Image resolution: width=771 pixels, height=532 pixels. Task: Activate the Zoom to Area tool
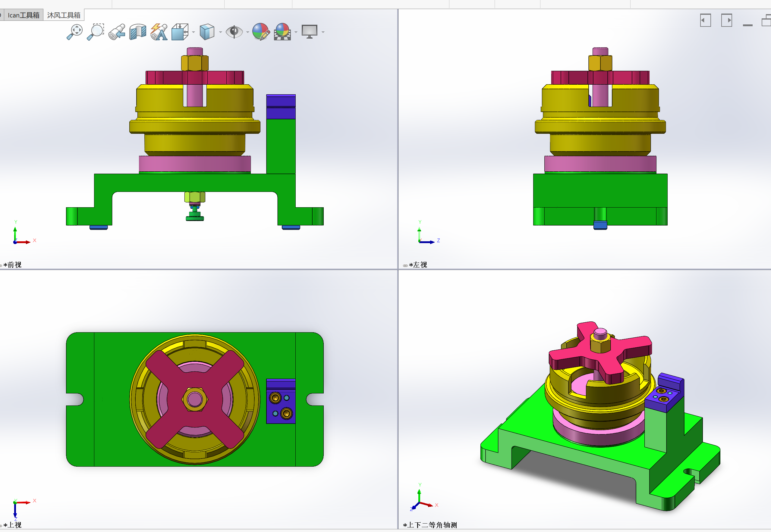click(x=95, y=32)
